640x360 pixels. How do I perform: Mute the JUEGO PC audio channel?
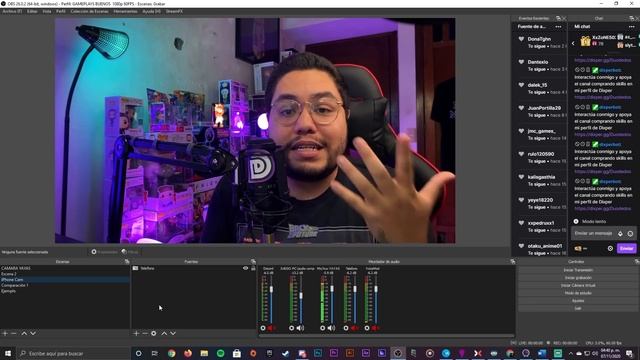click(x=301, y=328)
